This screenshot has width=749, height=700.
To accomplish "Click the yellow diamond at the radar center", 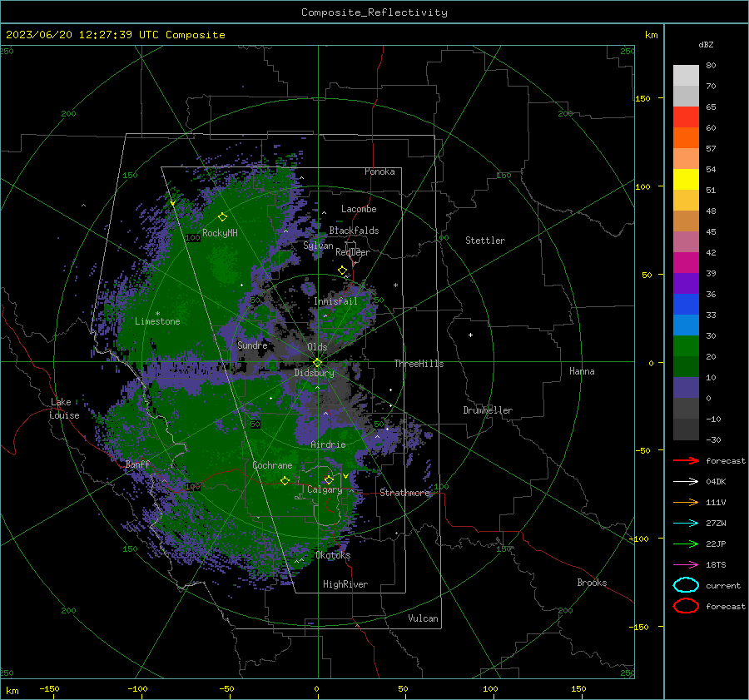I will tap(317, 363).
